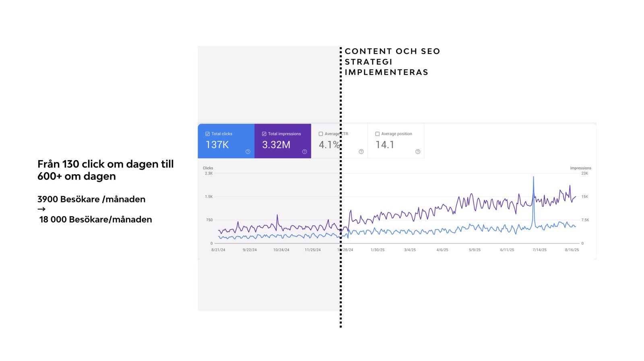The height and width of the screenshot is (361, 644).
Task: Uncheck the Total impressions checkbox
Action: 264,134
